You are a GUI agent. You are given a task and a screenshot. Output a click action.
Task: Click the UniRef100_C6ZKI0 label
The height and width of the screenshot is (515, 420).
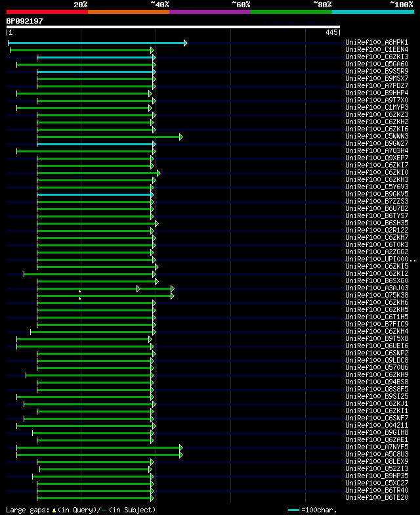[x=377, y=172]
